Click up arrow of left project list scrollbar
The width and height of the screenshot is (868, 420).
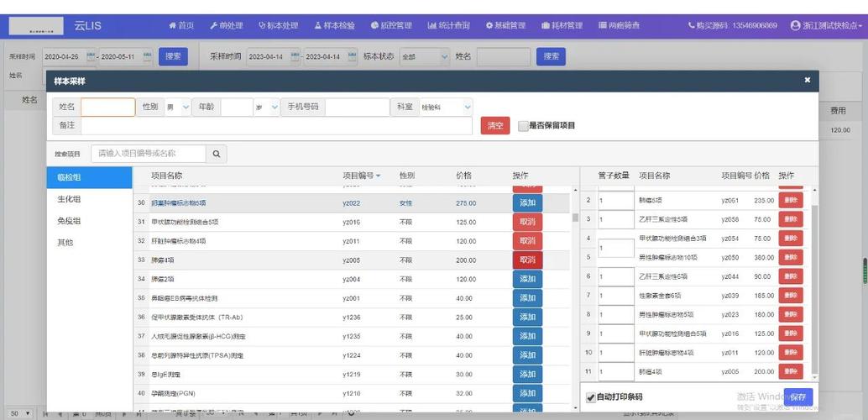pos(575,190)
